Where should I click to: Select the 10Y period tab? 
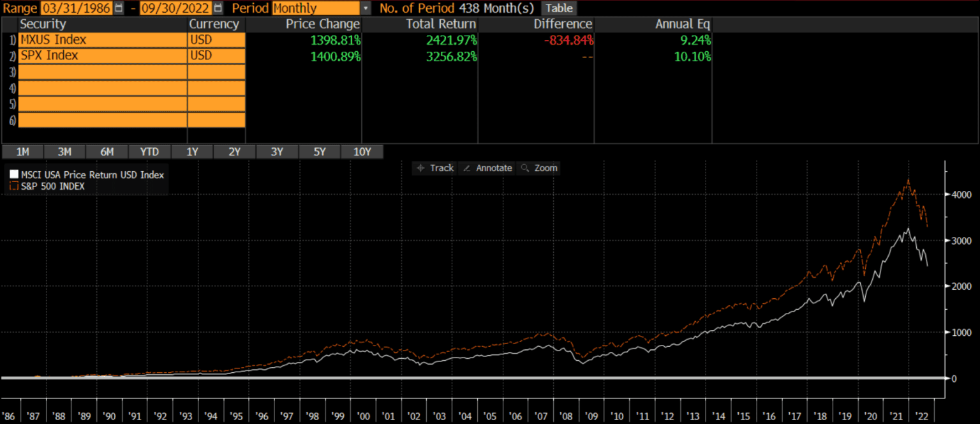362,151
